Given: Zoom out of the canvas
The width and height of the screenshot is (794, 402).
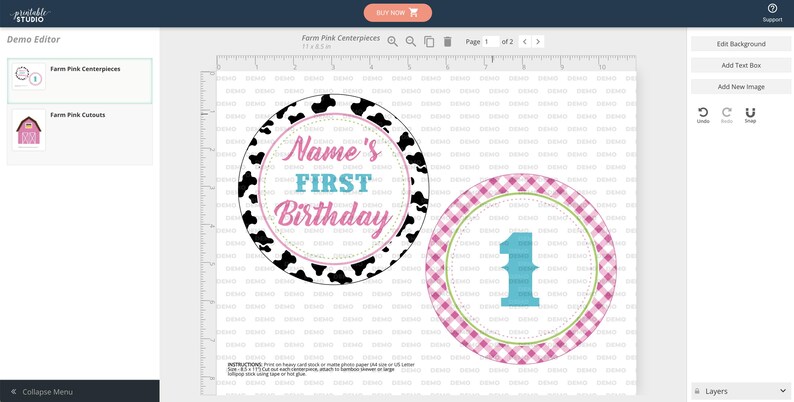Looking at the screenshot, I should point(411,42).
